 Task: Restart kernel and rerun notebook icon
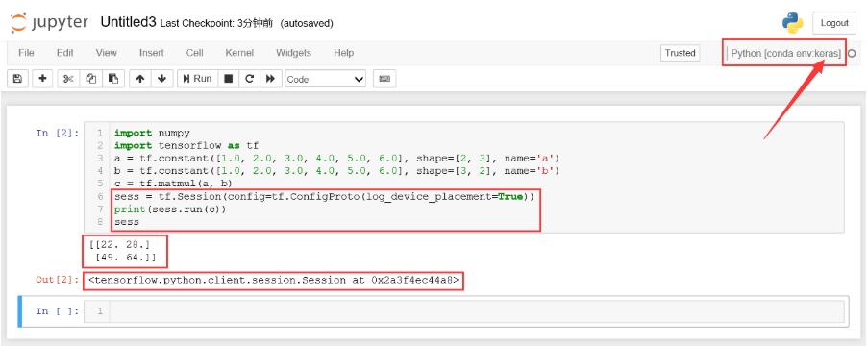pos(270,79)
